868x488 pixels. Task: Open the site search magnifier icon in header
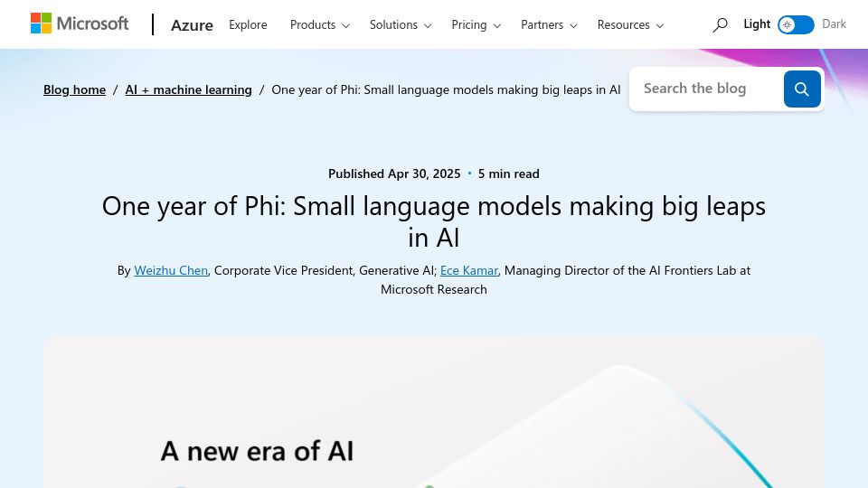pyautogui.click(x=720, y=25)
